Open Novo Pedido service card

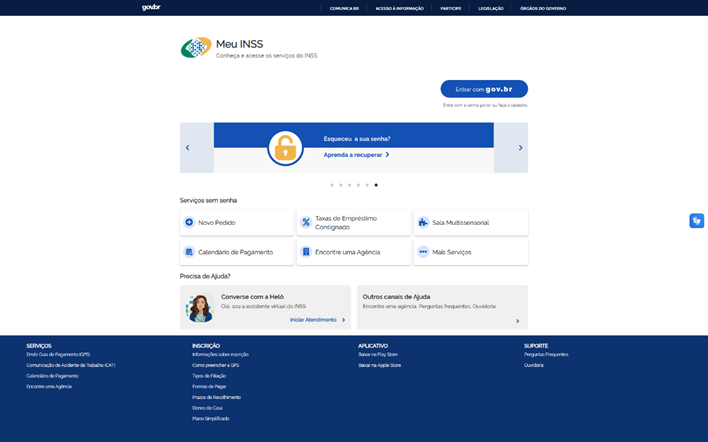point(237,222)
